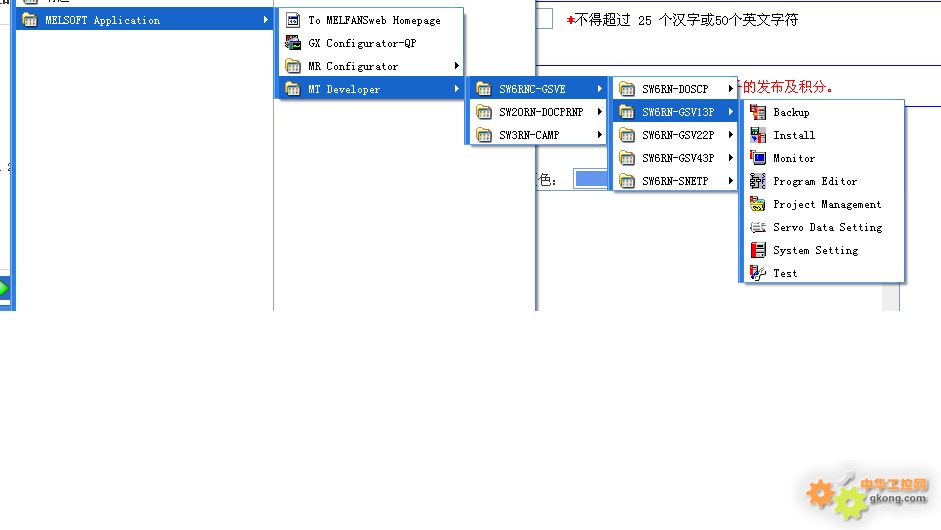Click the Backup program icon
941x530 pixels.
pos(757,112)
